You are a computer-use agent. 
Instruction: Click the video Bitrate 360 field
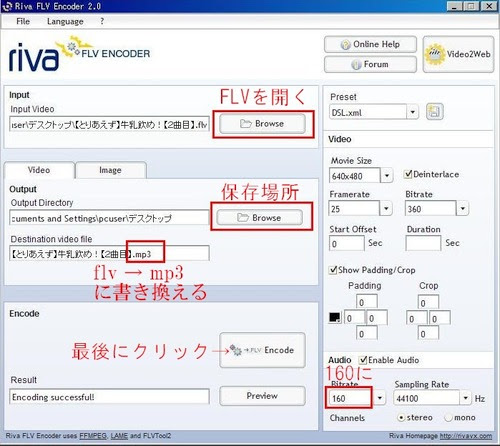[431, 209]
